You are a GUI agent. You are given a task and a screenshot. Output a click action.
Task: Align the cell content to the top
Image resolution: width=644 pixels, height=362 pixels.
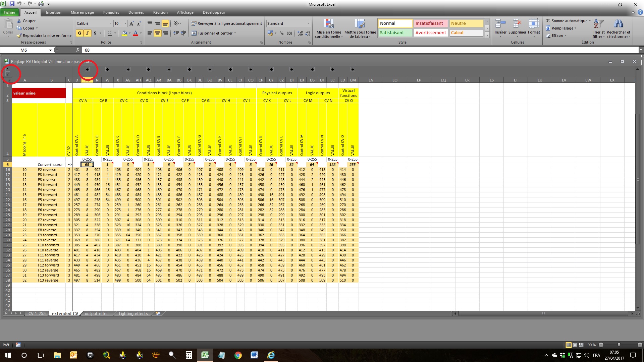(150, 23)
